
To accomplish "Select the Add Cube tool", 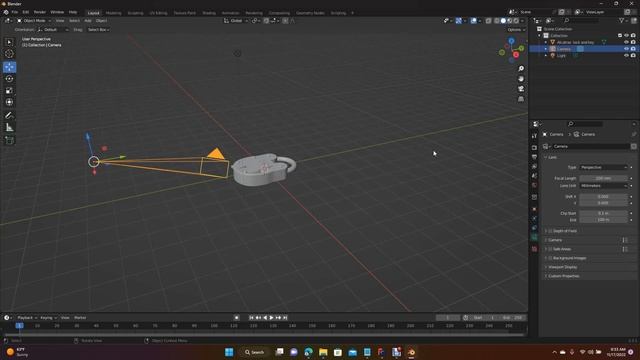I will [x=9, y=140].
